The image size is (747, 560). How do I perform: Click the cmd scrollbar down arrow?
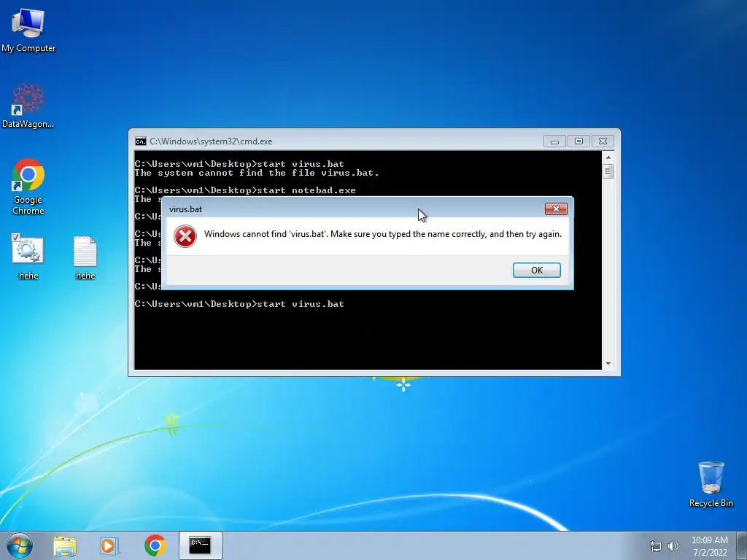coord(608,364)
